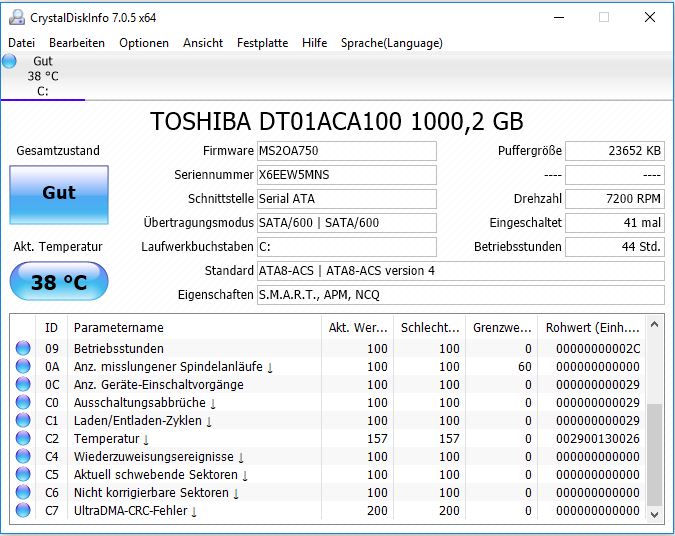
Task: Click current value 200 in UltraDMA-CRC-Fehler row
Action: 377,511
